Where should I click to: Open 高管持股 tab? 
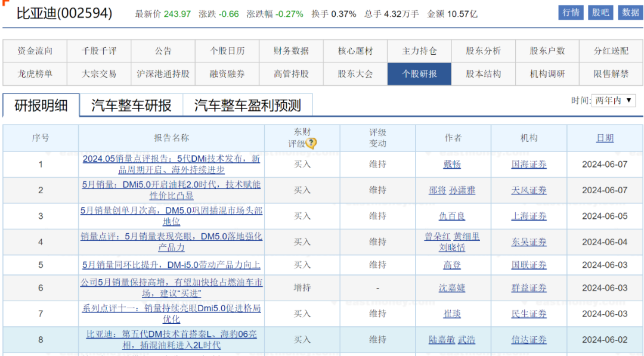(291, 74)
